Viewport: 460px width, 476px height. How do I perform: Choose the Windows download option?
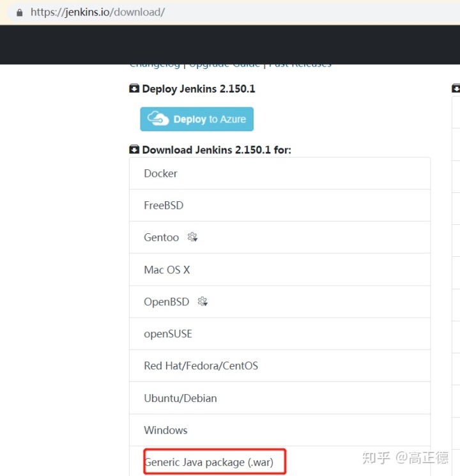pos(280,430)
